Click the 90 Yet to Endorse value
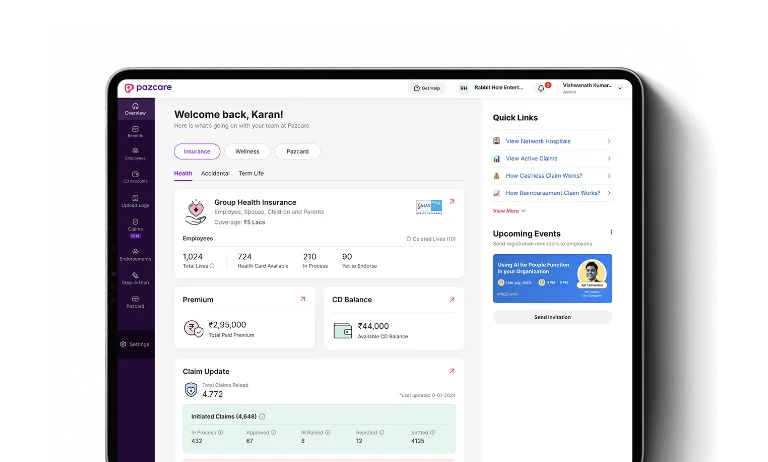This screenshot has height=462, width=768. tap(347, 257)
